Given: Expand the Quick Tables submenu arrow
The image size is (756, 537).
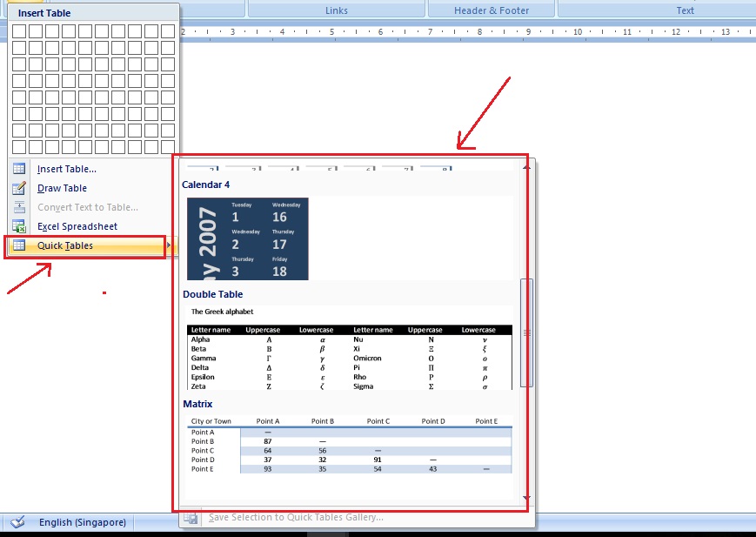Looking at the screenshot, I should 168,245.
